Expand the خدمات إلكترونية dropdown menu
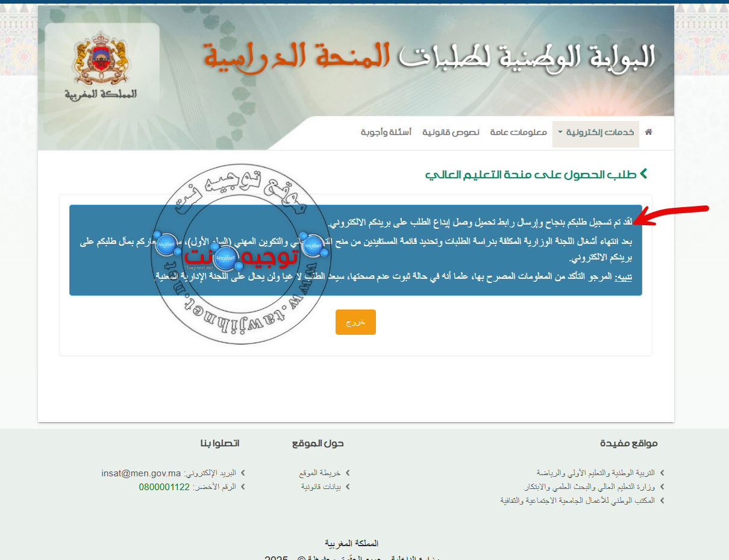Screen dimensions: 729x560 pos(595,132)
